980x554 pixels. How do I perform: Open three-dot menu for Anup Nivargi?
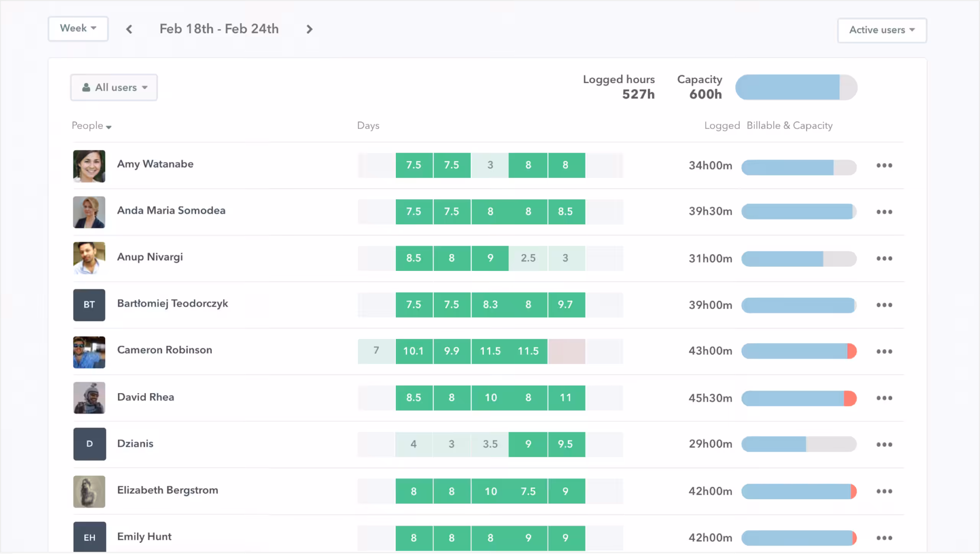click(x=884, y=258)
